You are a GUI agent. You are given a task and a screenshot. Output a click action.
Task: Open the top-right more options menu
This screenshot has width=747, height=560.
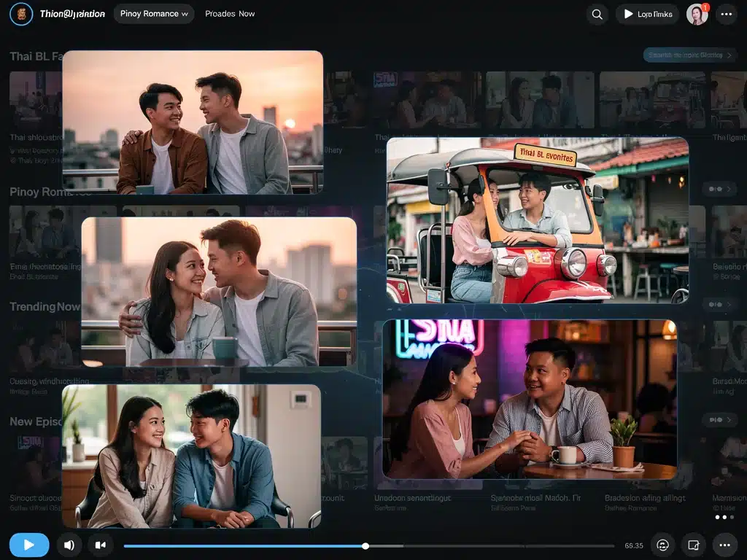pos(727,15)
